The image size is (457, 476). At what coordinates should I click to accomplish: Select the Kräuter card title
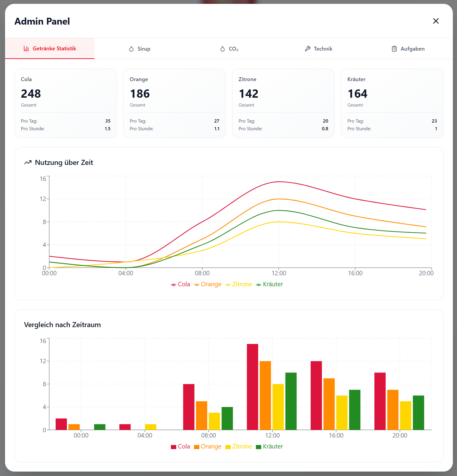pyautogui.click(x=357, y=79)
